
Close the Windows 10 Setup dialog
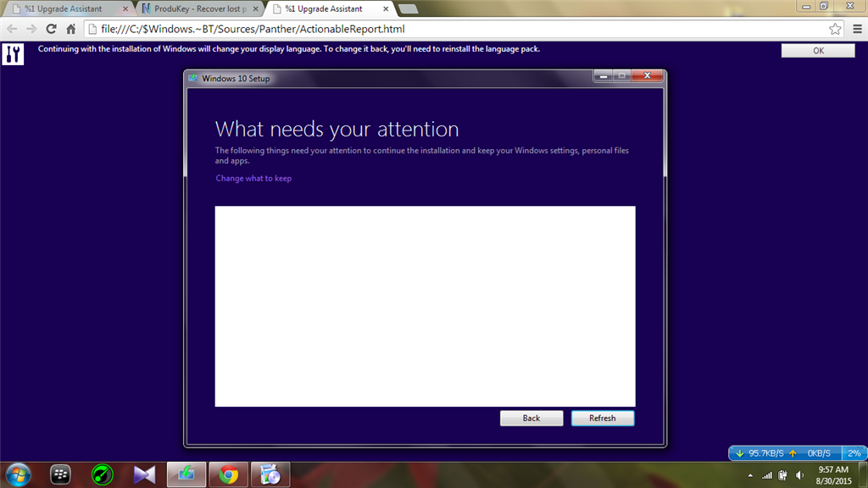[x=647, y=75]
